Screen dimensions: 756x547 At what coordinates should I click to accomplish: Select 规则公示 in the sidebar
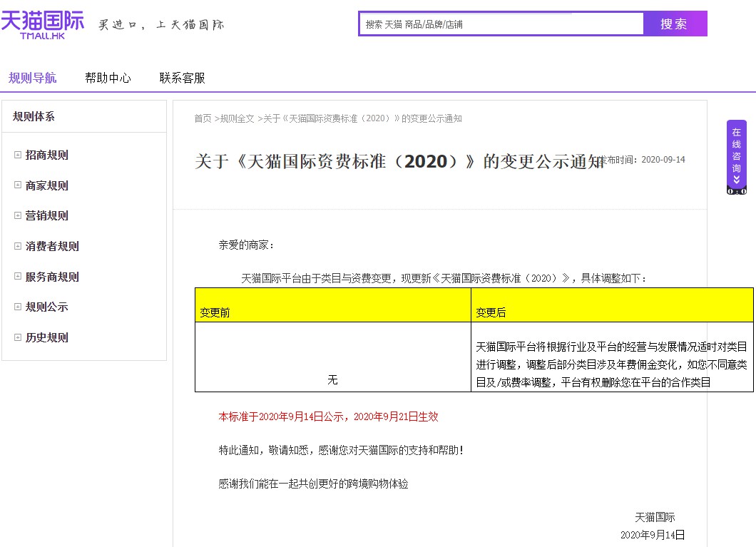(x=47, y=307)
